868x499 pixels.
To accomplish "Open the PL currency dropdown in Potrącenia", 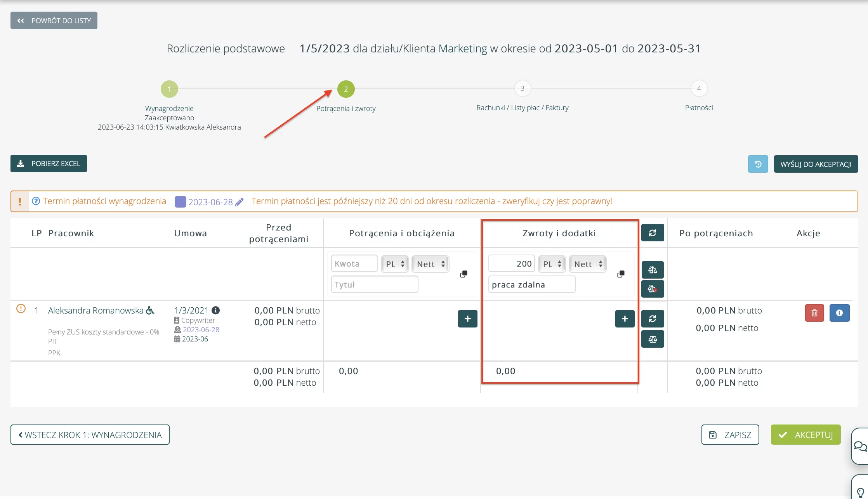I will coord(394,264).
